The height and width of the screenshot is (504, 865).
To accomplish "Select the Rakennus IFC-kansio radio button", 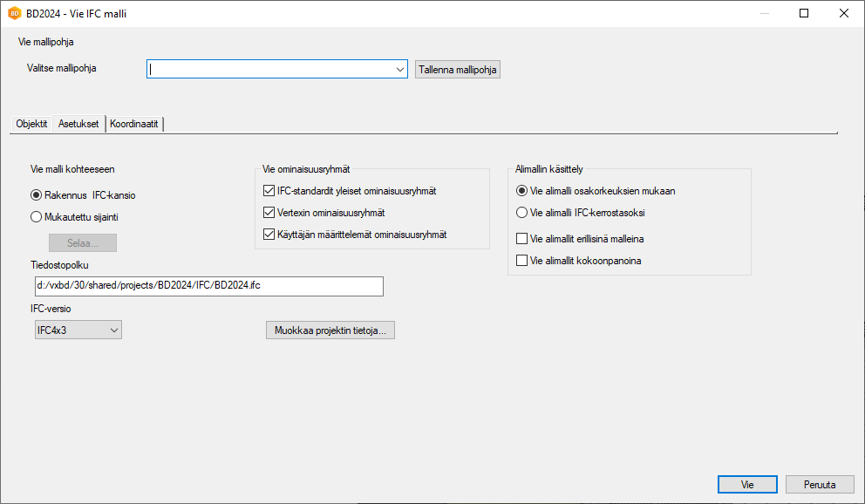I will 37,195.
